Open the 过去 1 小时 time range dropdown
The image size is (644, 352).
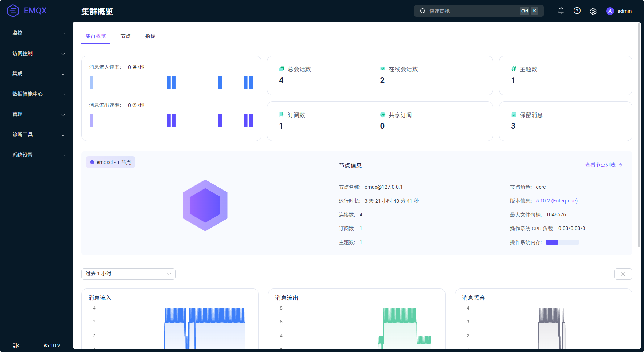point(128,274)
